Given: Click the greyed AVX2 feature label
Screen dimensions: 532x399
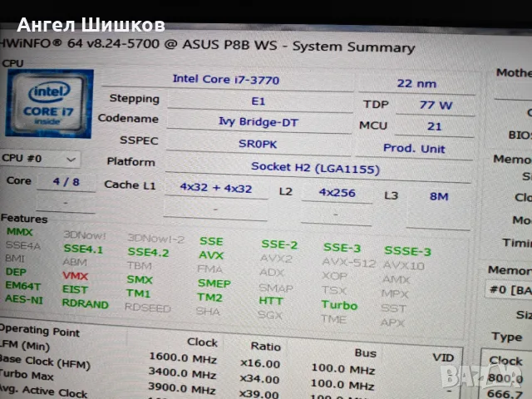Looking at the screenshot, I should [276, 259].
